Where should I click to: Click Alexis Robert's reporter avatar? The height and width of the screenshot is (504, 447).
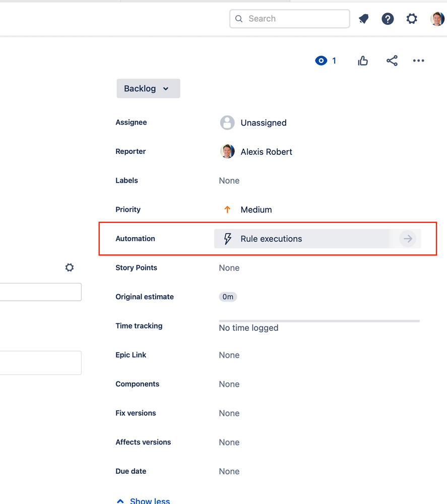(x=227, y=151)
